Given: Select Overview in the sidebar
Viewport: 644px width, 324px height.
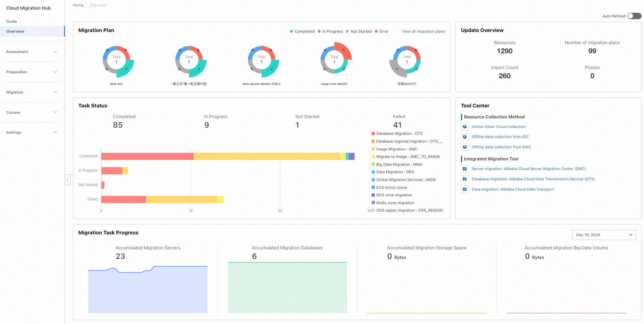Looking at the screenshot, I should pos(32,31).
